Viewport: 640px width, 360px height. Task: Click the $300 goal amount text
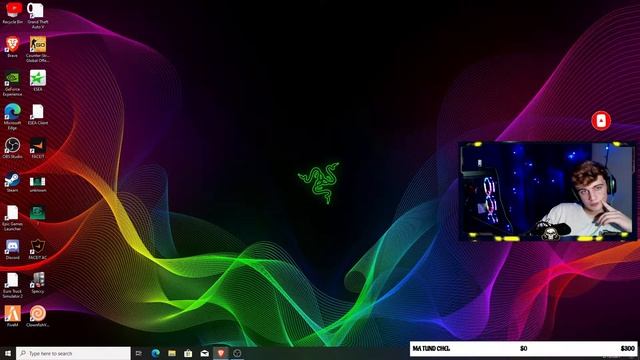coord(627,349)
